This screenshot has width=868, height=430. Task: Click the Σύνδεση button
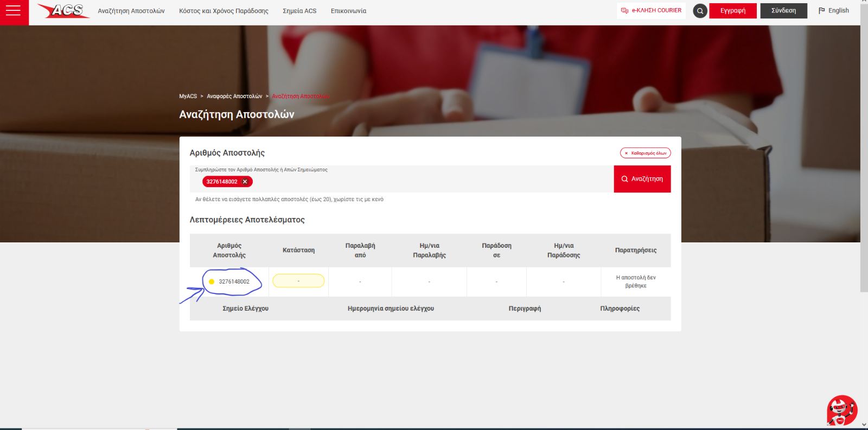pos(784,11)
